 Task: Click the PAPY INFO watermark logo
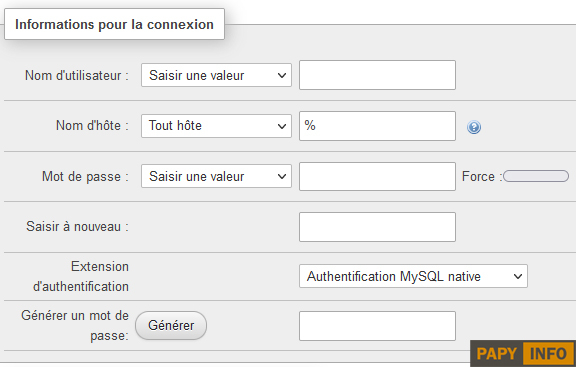(x=525, y=353)
